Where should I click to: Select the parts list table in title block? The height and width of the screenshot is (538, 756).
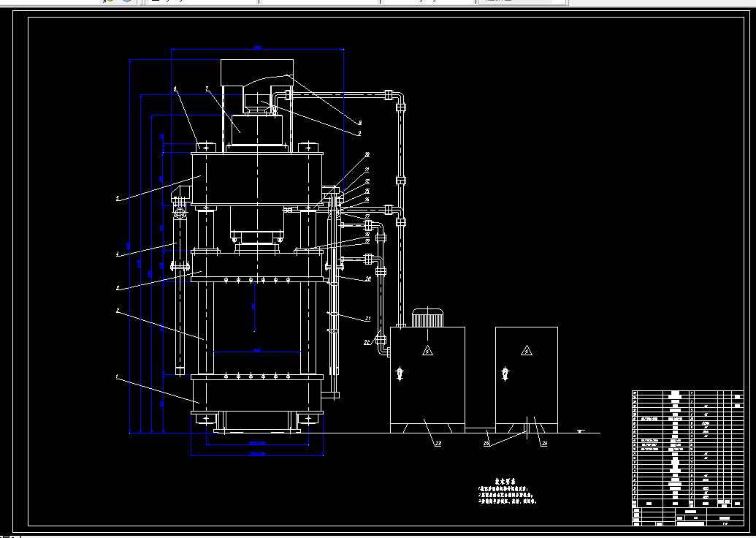click(x=688, y=448)
